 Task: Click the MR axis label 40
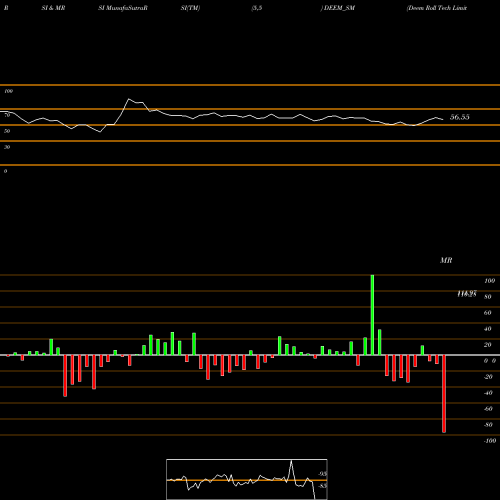click(488, 329)
